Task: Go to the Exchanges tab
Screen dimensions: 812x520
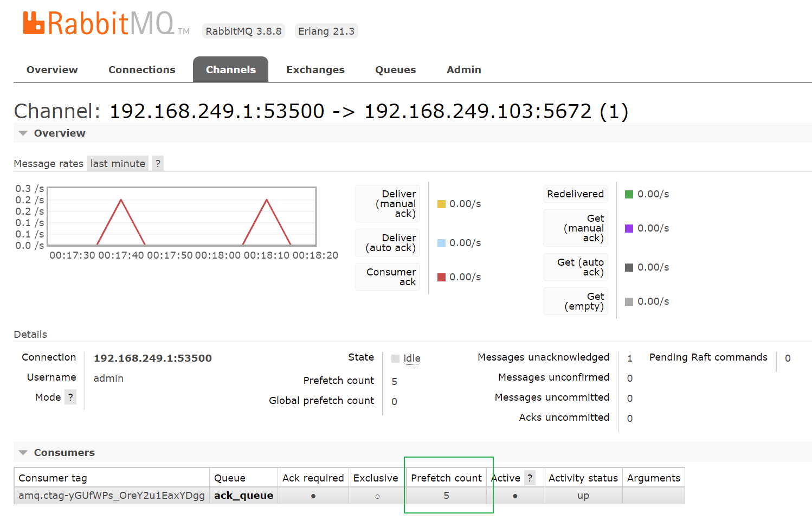Action: (x=315, y=69)
